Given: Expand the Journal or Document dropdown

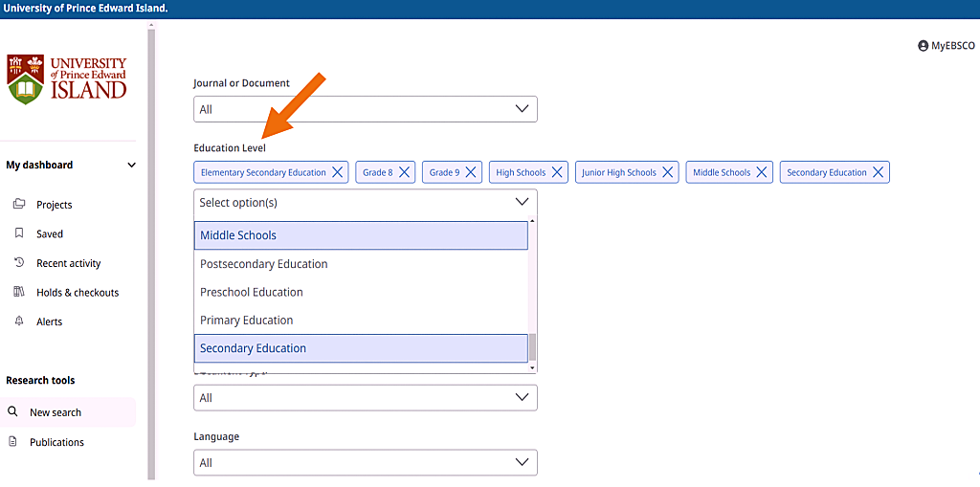Looking at the screenshot, I should [x=365, y=109].
